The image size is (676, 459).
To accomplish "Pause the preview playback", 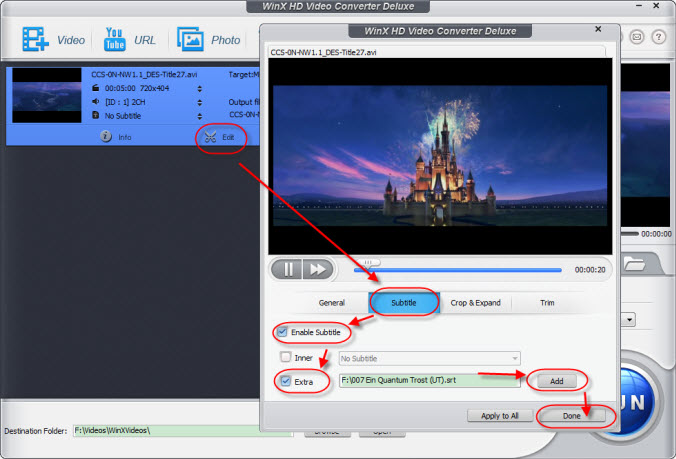I will point(287,269).
